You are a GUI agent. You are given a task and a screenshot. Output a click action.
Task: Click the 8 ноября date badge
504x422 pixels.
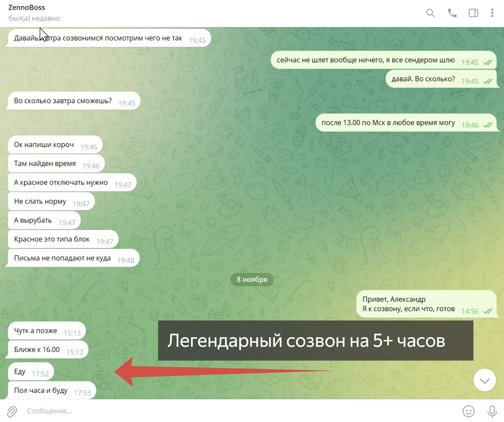(252, 279)
